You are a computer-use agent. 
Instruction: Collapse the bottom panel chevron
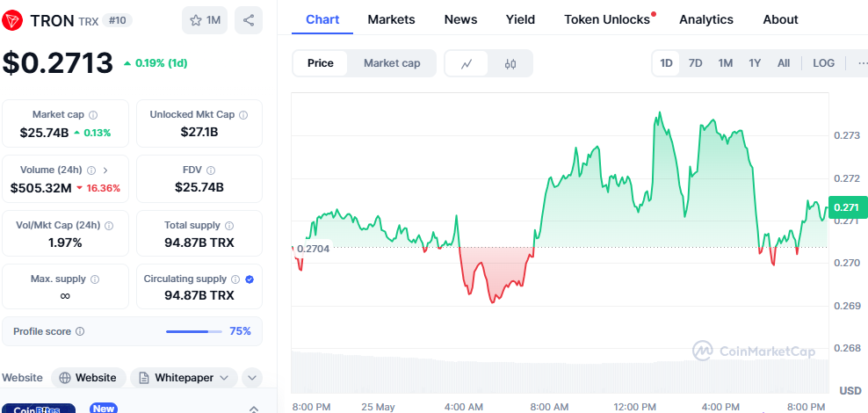coord(253,409)
